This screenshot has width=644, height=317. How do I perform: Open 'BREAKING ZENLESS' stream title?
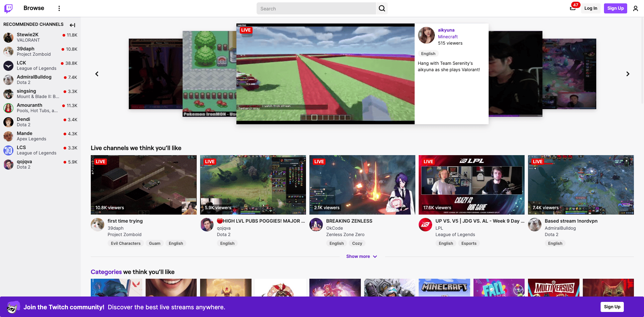[349, 221]
